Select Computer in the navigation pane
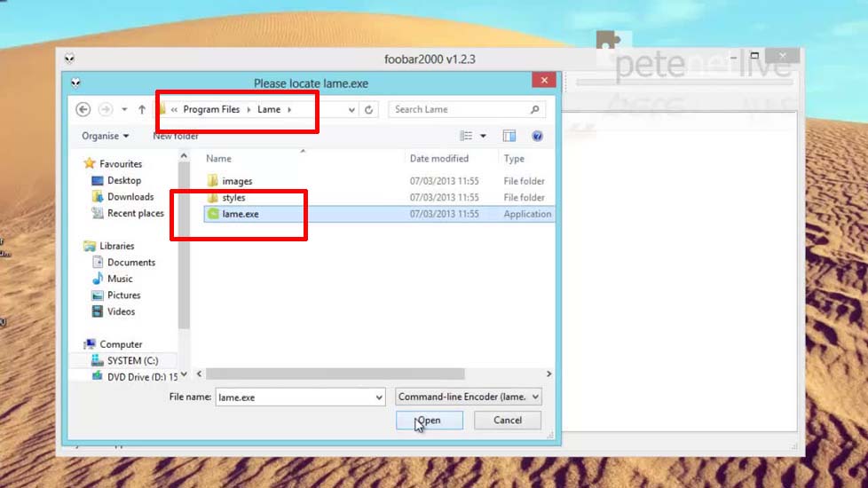The image size is (868, 488). (x=121, y=344)
